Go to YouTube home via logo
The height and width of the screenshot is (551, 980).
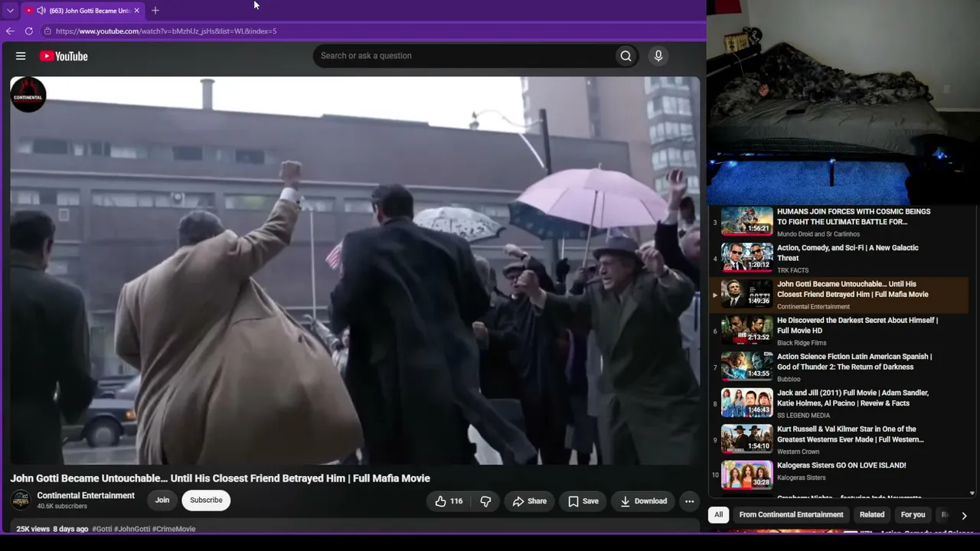64,56
